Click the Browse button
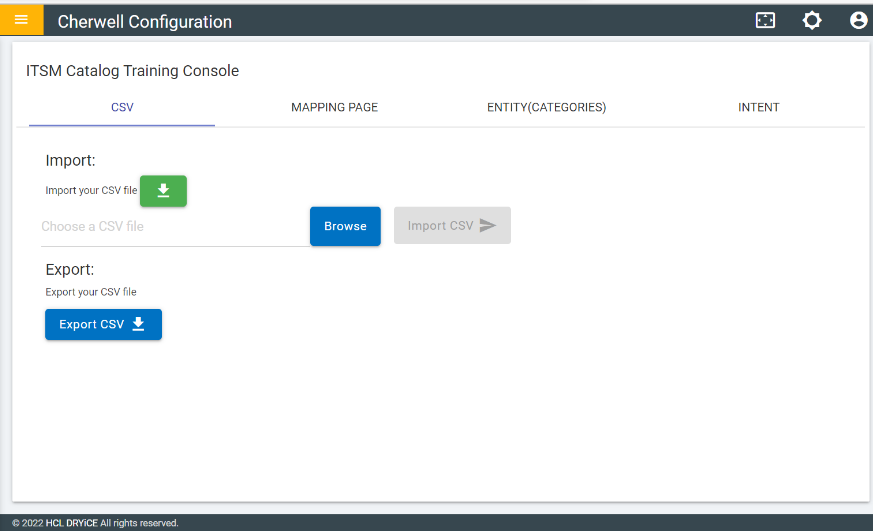The width and height of the screenshot is (873, 531). click(x=345, y=226)
